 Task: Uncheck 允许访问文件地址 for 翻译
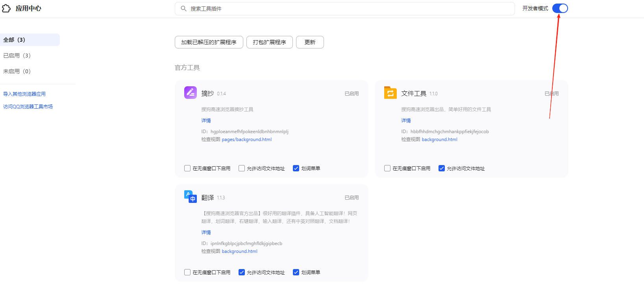tap(242, 272)
